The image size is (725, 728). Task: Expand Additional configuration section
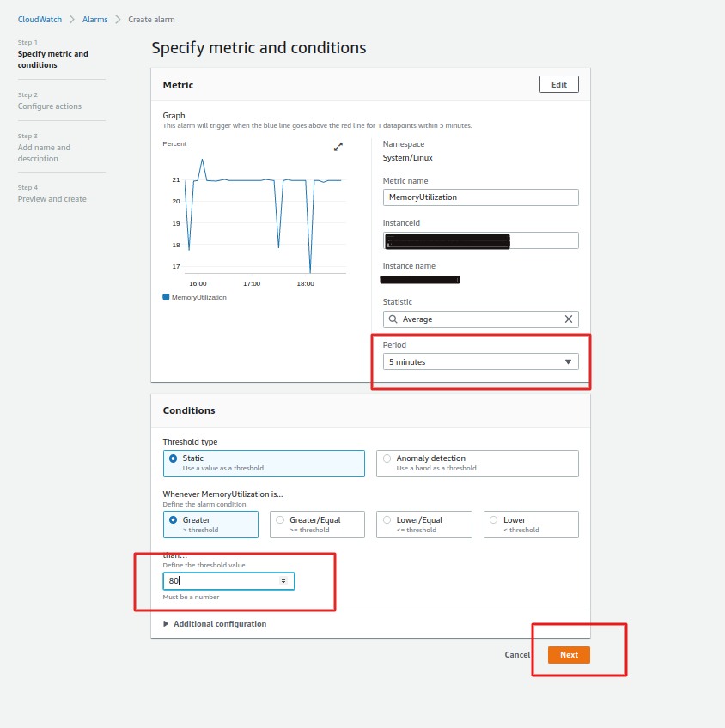click(215, 624)
